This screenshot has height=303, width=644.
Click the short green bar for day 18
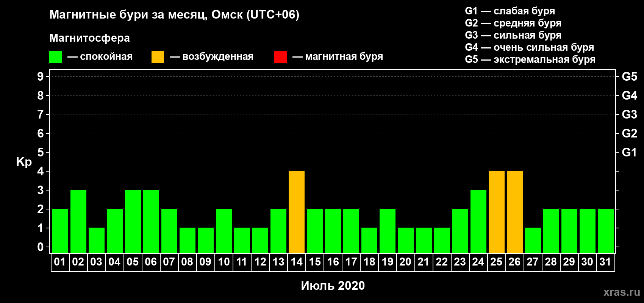(x=369, y=240)
